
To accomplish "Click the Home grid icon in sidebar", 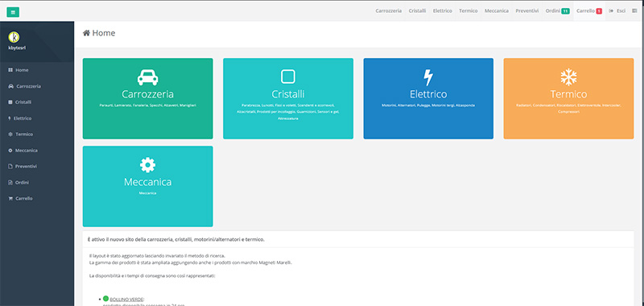I will click(10, 70).
